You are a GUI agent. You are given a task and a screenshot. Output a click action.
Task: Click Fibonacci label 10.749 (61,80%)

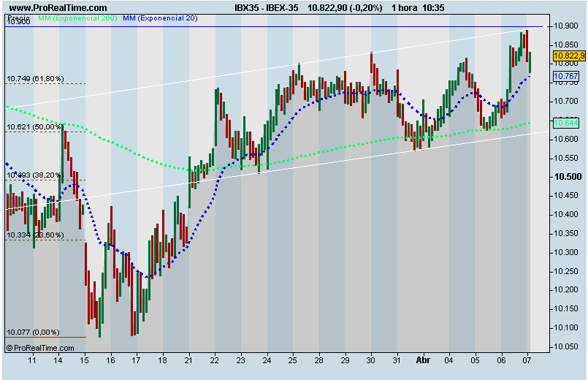[x=35, y=78]
